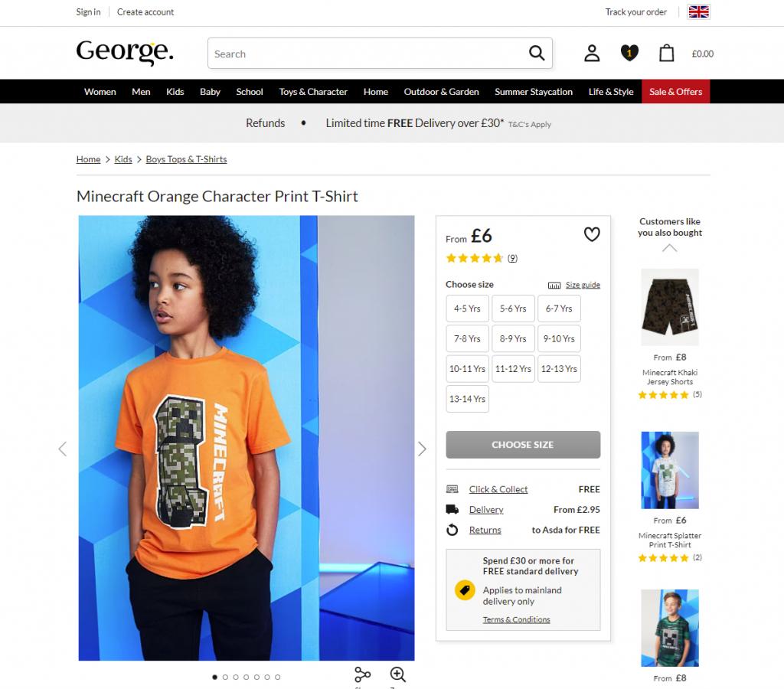Viewport: 784px width, 689px height.
Task: Add product to wishlist with heart outline
Action: pyautogui.click(x=592, y=234)
